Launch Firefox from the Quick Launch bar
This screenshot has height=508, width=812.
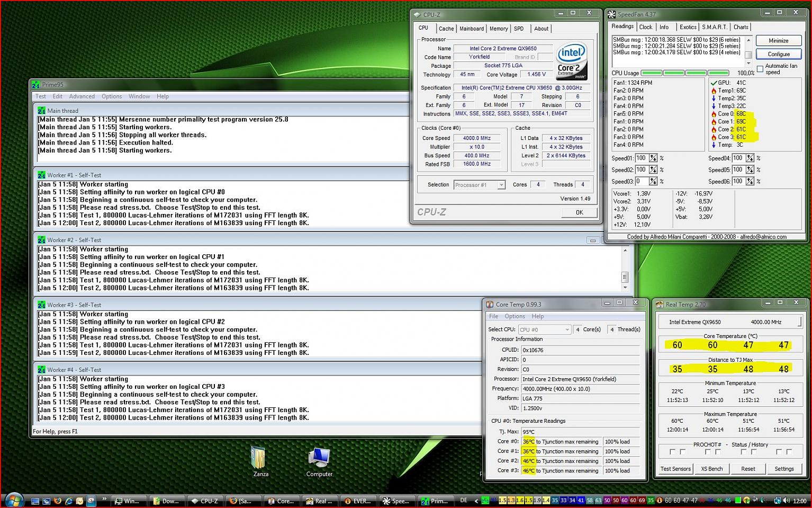58,501
